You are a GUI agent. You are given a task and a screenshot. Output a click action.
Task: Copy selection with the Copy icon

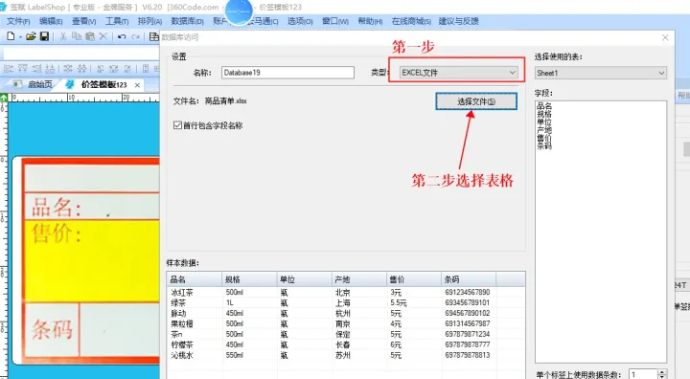click(77, 37)
